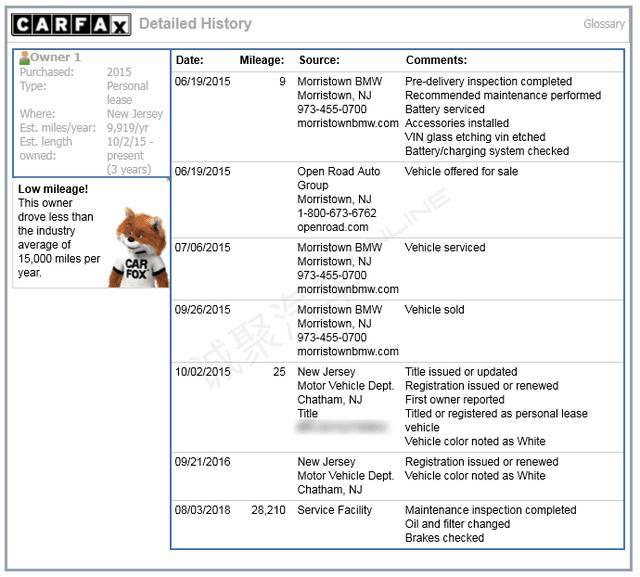
Task: Click Maintenance inspection completed comment
Action: (490, 510)
